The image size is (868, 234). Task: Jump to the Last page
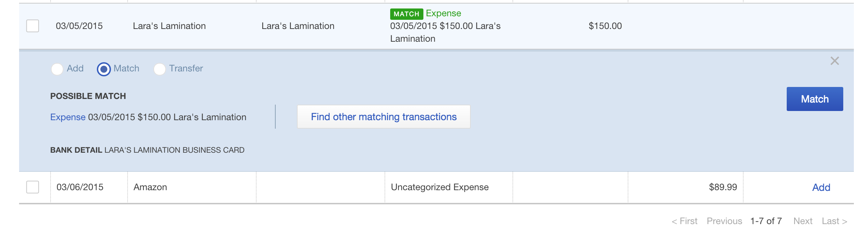(834, 221)
